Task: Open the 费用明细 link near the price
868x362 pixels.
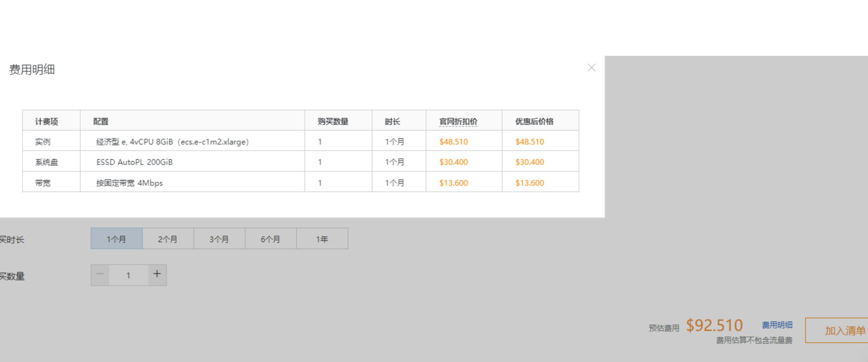Action: click(777, 325)
